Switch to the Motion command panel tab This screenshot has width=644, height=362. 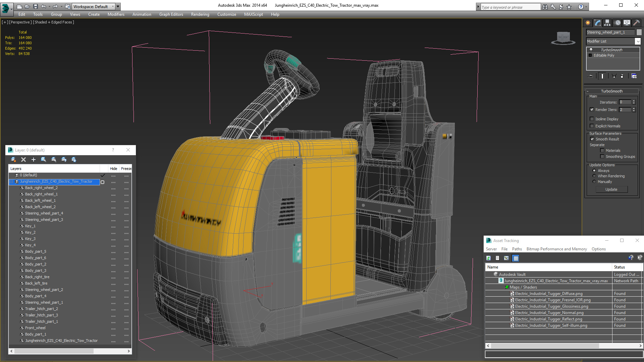(x=618, y=23)
